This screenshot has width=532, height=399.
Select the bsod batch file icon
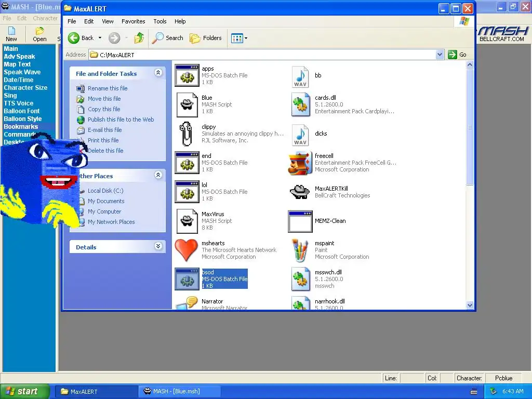187,279
